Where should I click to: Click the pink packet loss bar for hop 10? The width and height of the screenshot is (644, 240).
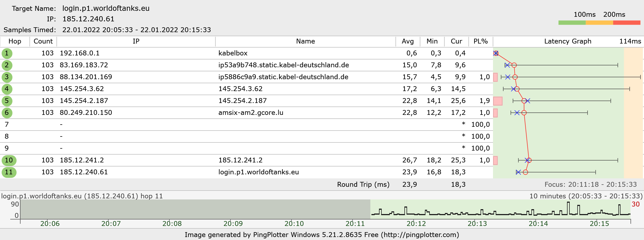[x=495, y=161]
